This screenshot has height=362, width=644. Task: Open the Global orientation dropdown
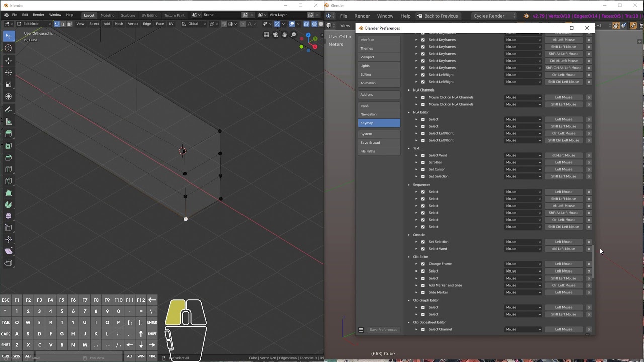point(194,24)
